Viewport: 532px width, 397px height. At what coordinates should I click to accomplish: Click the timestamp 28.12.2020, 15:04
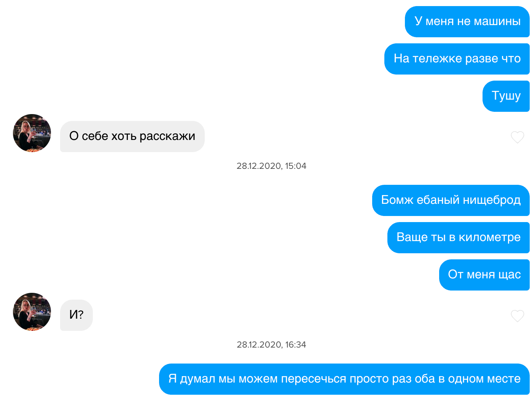coord(271,166)
